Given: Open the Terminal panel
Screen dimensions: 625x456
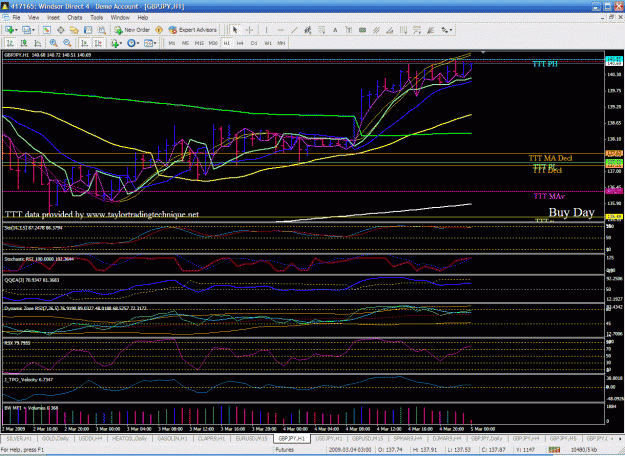Looking at the screenshot, I should 88,30.
